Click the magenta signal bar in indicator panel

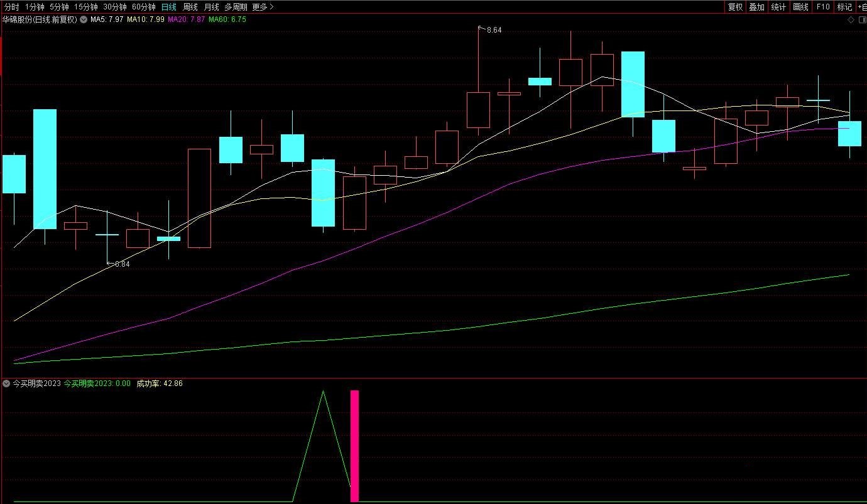click(354, 446)
